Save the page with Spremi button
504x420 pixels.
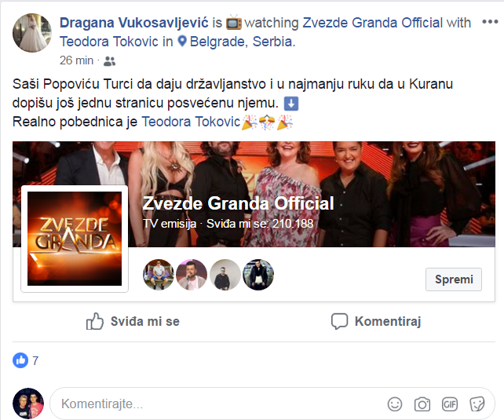pos(454,279)
